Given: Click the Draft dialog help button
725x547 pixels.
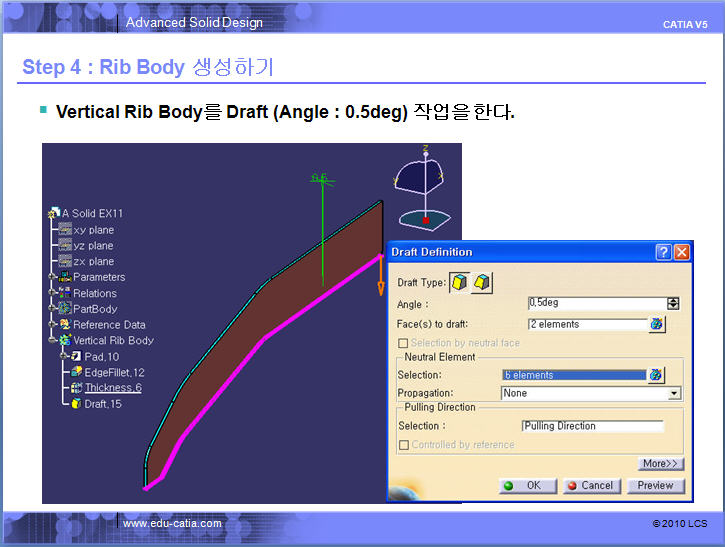Looking at the screenshot, I should coord(663,252).
